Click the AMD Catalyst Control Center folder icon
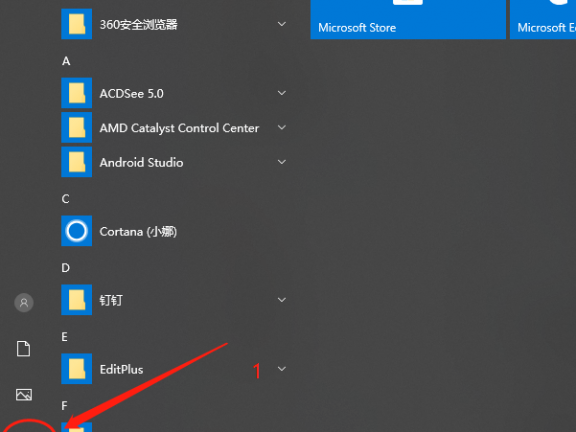 pos(76,127)
